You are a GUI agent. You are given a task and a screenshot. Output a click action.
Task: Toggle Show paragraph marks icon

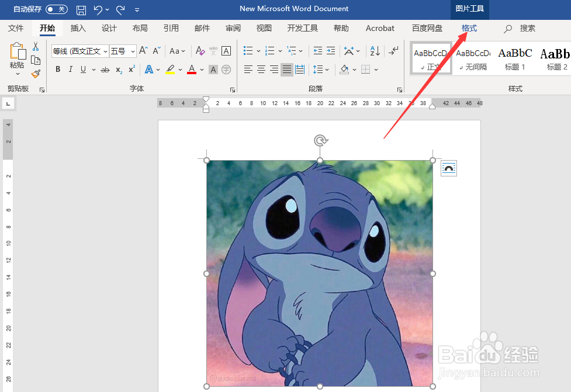click(393, 51)
